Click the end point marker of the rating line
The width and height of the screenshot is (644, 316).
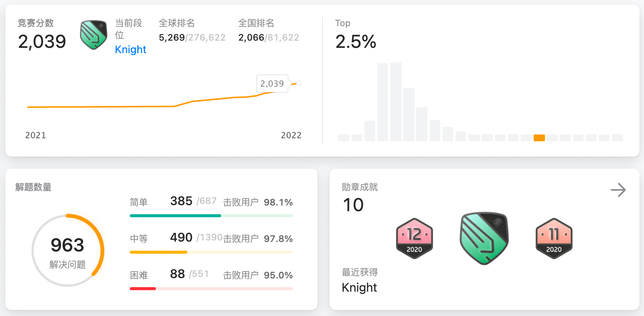tap(299, 83)
